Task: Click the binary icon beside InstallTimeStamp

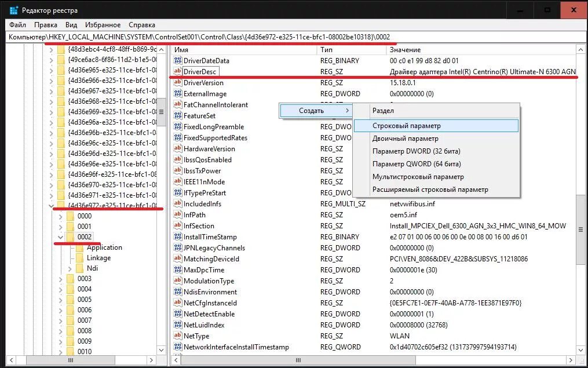Action: pyautogui.click(x=178, y=236)
